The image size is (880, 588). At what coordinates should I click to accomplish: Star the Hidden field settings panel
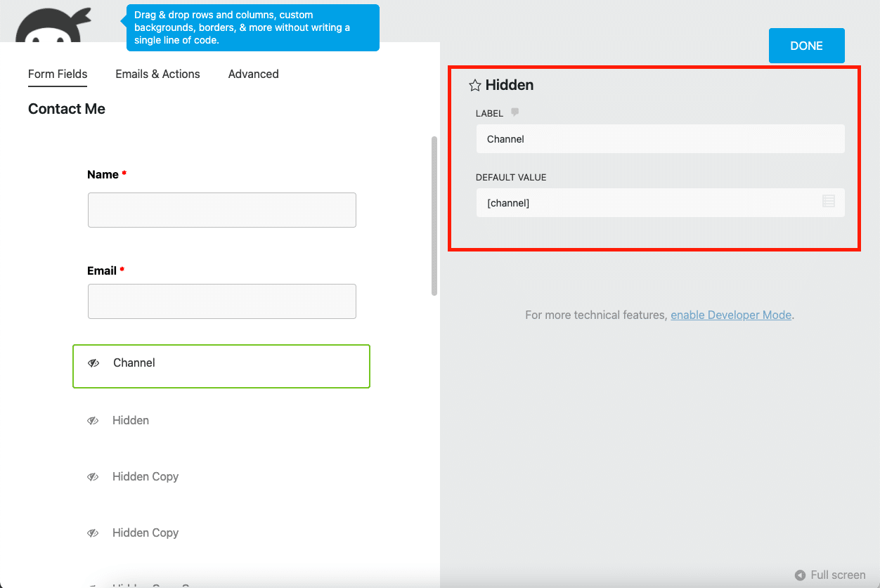pos(474,84)
